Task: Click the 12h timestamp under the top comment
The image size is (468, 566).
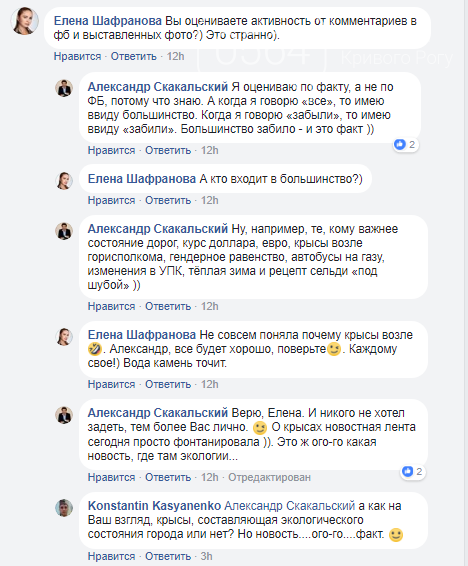Action: tap(175, 56)
